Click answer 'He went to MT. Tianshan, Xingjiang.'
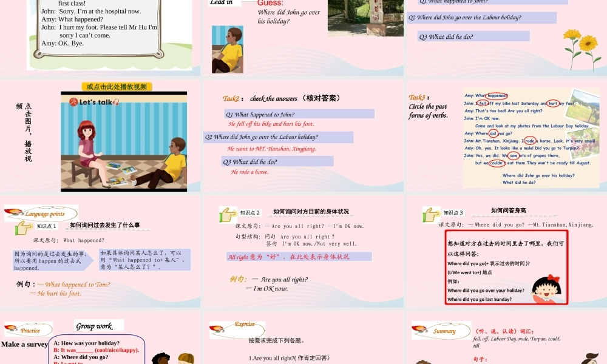The width and height of the screenshot is (607, 364). click(272, 149)
